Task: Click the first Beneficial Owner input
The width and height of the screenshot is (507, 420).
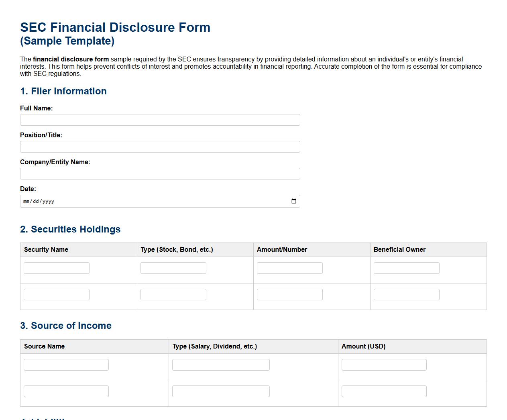Action: (x=406, y=268)
